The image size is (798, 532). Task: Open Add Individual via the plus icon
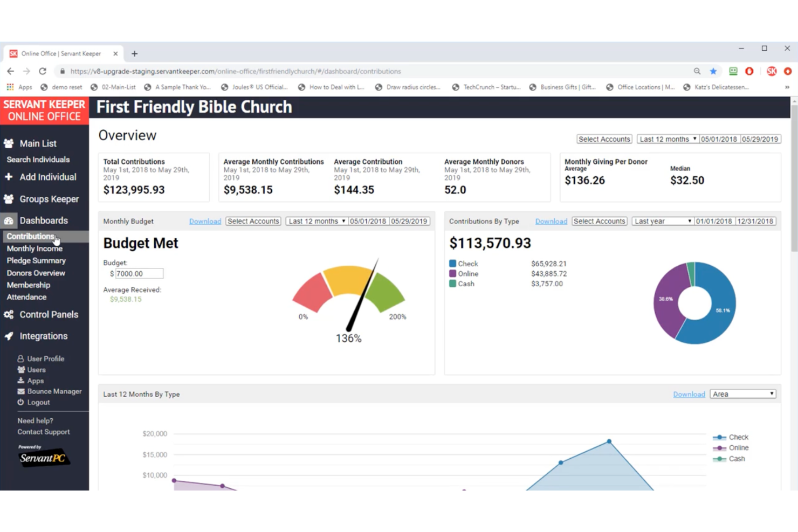[x=8, y=177]
